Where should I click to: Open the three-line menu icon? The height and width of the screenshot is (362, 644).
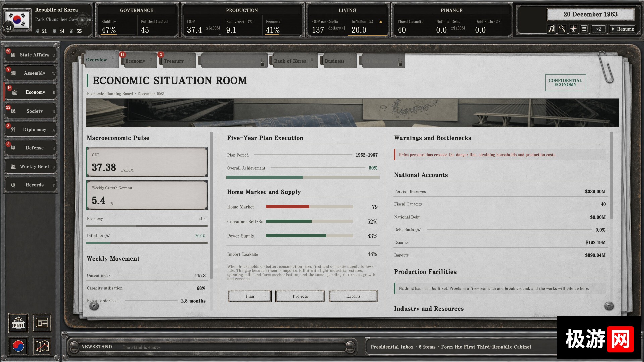[584, 29]
